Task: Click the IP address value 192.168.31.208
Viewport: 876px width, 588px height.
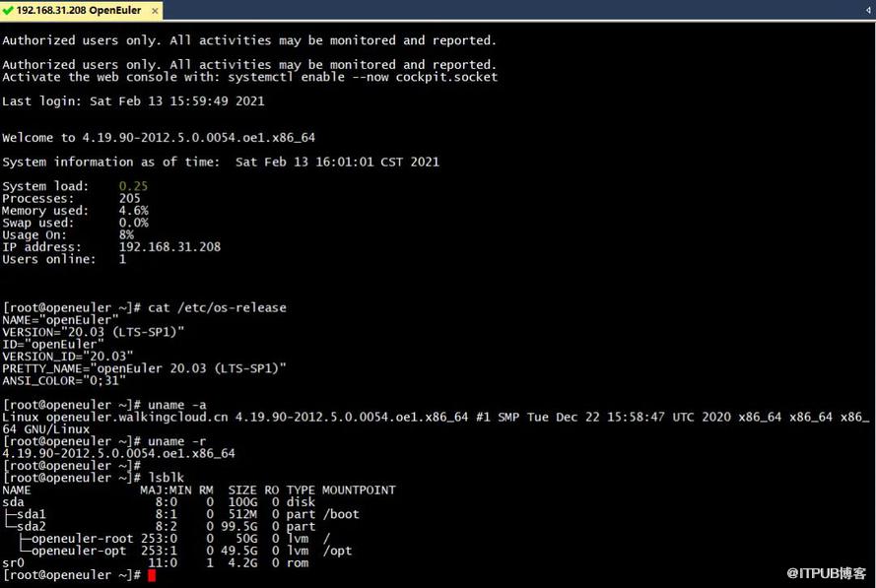Action: [169, 247]
